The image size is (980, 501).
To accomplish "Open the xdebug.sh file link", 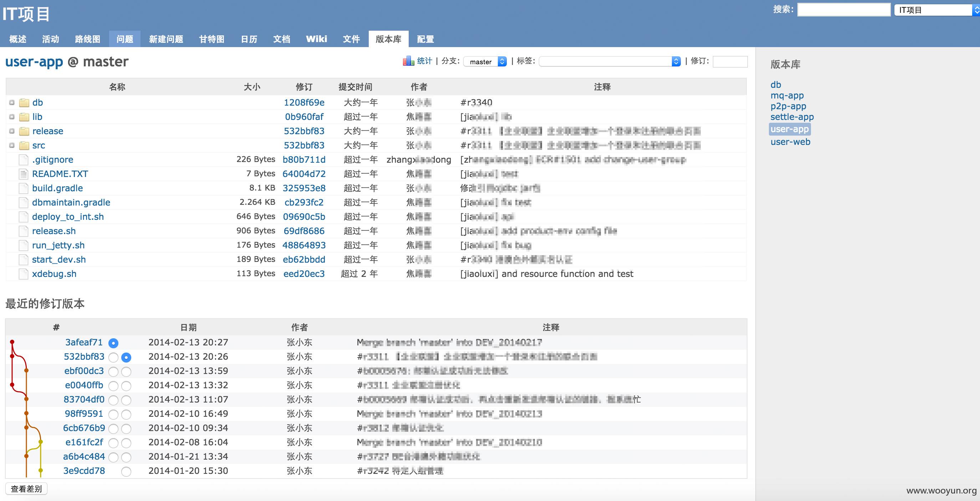I will (x=54, y=274).
